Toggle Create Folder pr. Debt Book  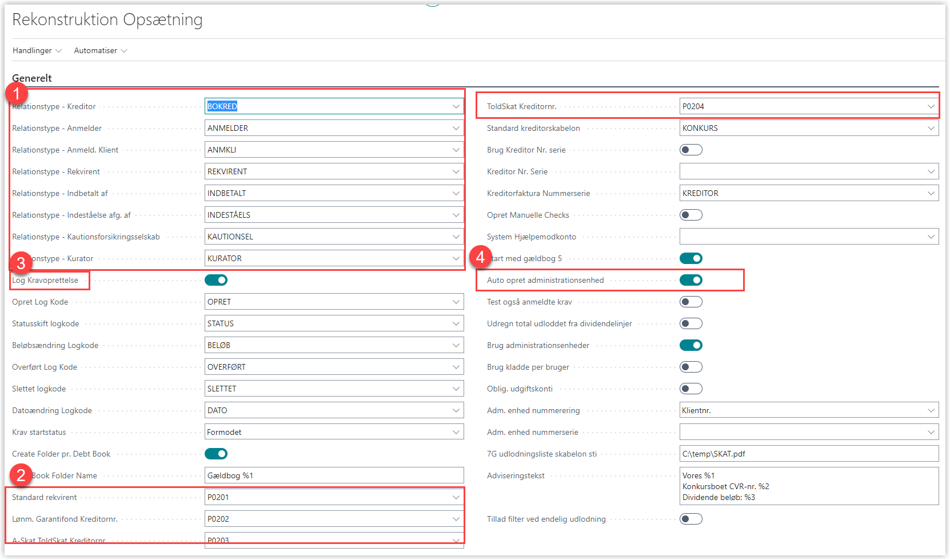point(216,454)
